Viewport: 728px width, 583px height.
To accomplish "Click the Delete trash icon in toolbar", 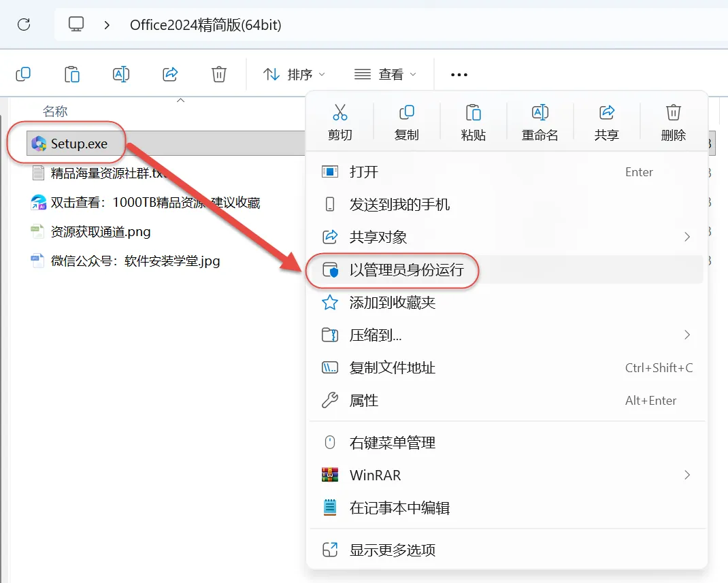I will pyautogui.click(x=218, y=74).
